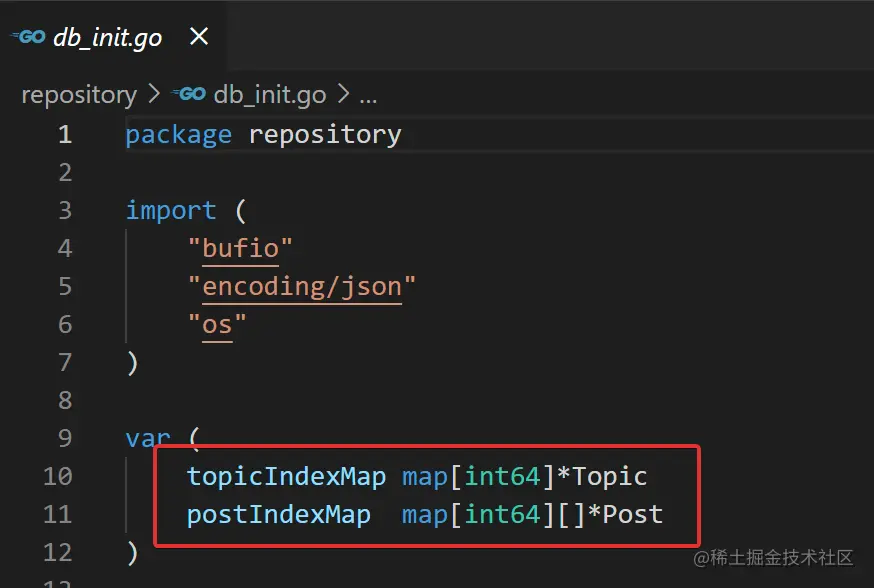This screenshot has height=588, width=874.
Task: Follow the "bufio" import link
Action: point(240,249)
